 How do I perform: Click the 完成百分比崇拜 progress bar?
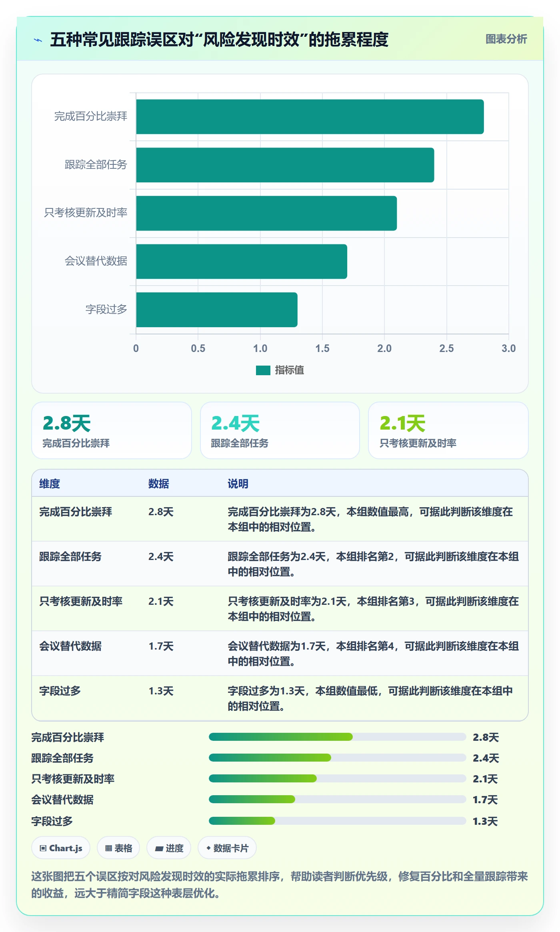coord(337,737)
